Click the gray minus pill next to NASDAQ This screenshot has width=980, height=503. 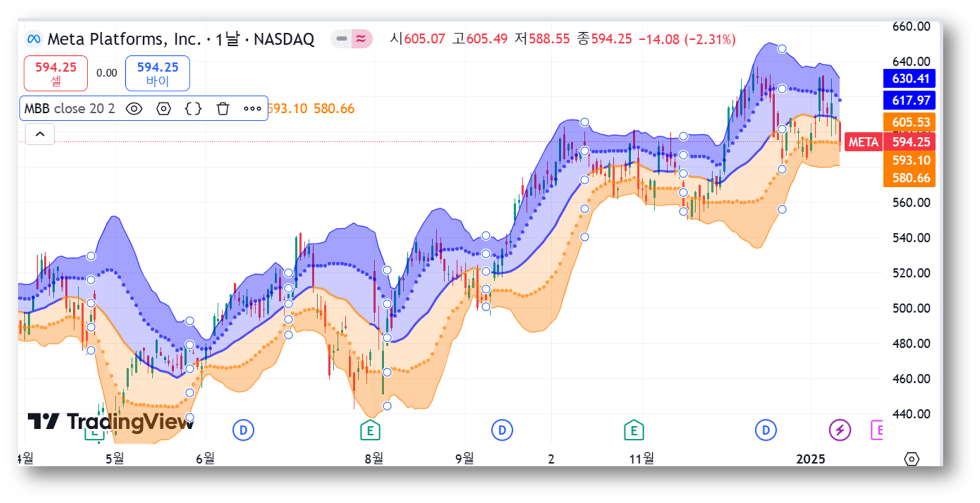point(341,39)
